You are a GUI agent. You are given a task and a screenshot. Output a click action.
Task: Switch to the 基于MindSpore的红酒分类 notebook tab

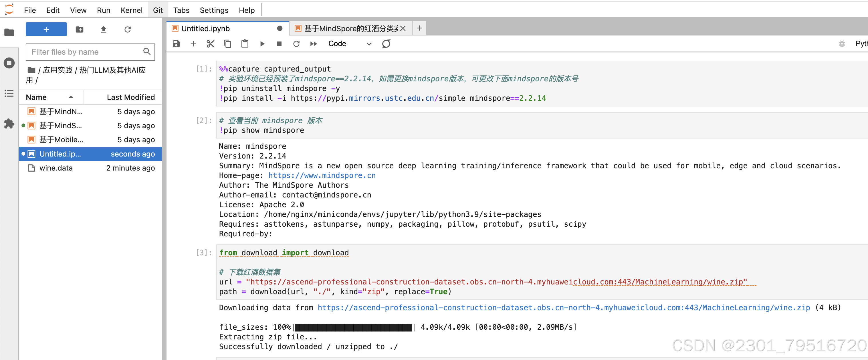[350, 29]
